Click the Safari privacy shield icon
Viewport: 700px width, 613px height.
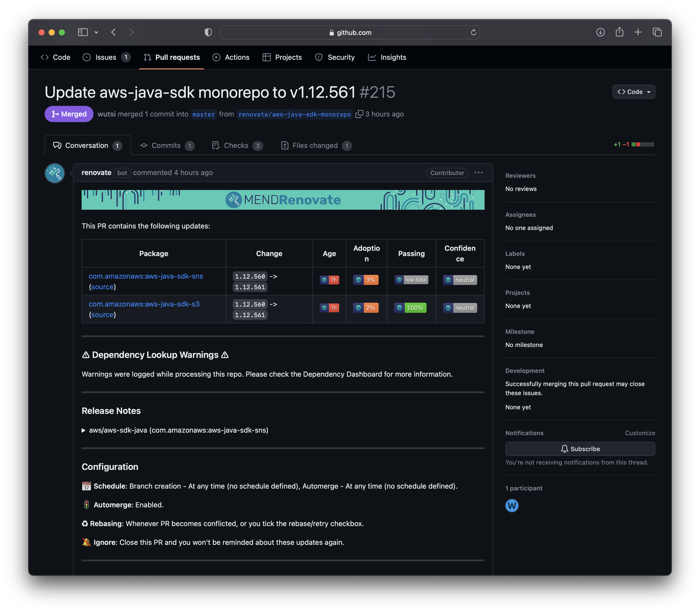point(208,32)
